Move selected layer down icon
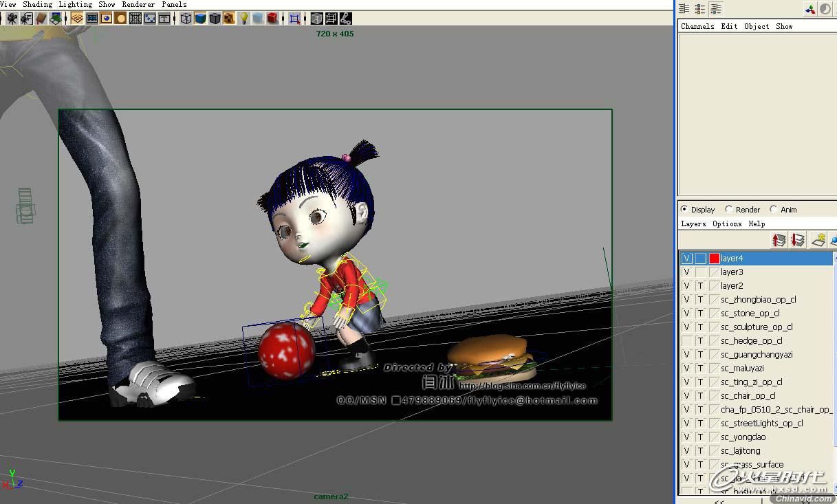Image resolution: width=837 pixels, height=504 pixels. 798,239
